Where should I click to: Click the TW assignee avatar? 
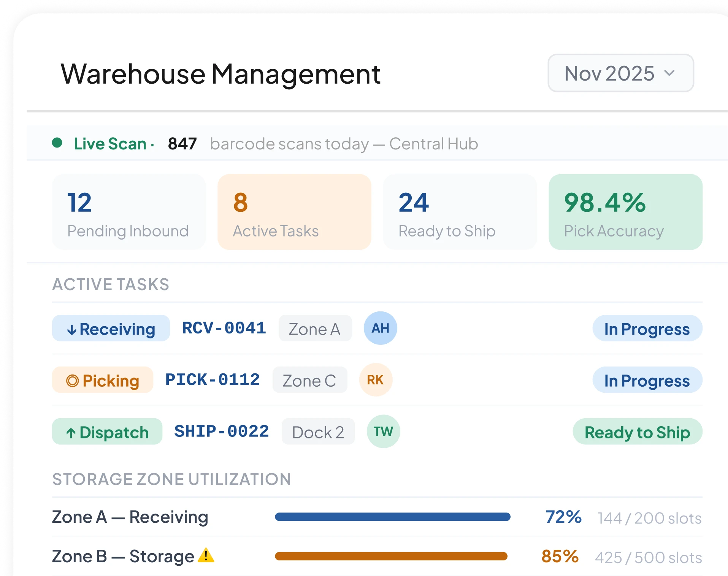[x=383, y=432]
